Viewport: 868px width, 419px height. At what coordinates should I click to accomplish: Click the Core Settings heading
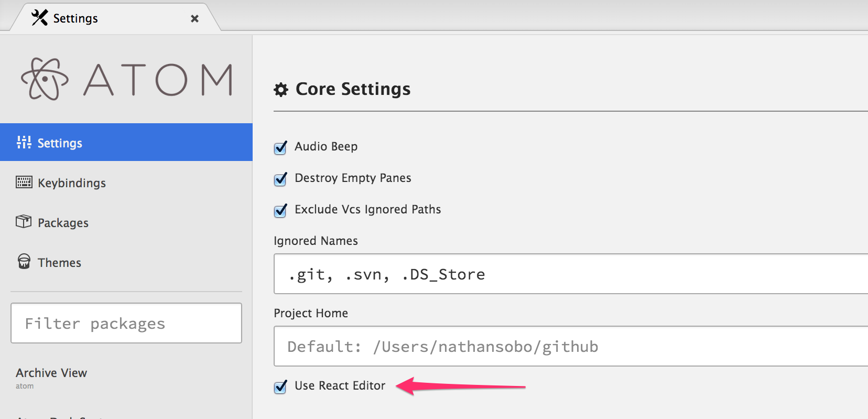(353, 89)
